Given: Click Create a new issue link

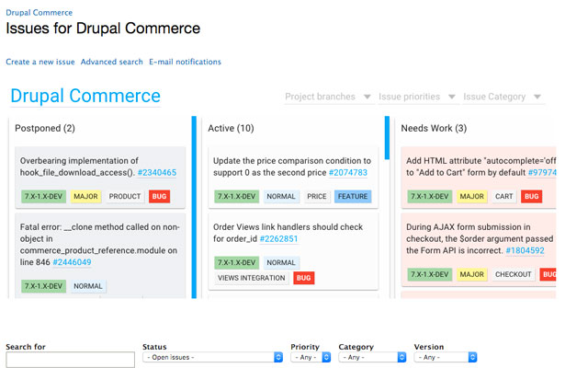Looking at the screenshot, I should (40, 62).
